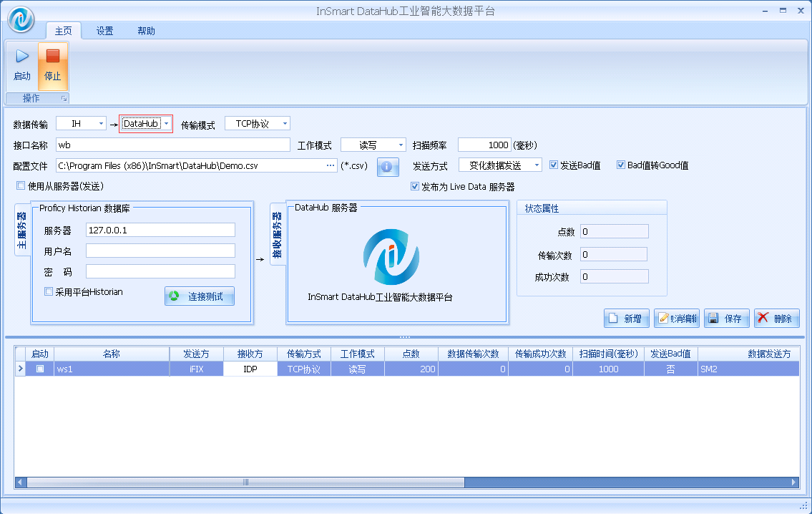The height and width of the screenshot is (514, 812).
Task: Click the row selector arrow for ws1
Action: coord(20,369)
